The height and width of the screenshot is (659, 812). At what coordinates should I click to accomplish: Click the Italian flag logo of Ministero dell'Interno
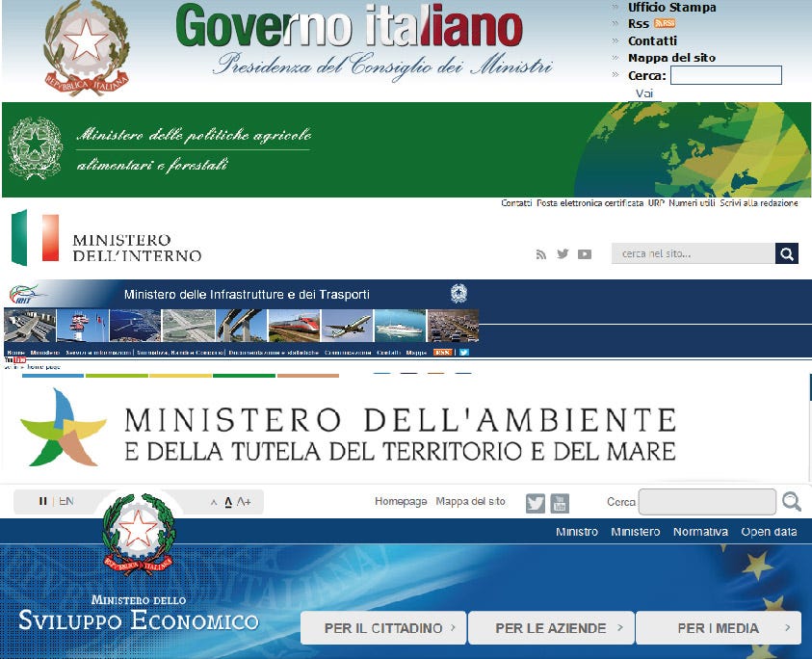(x=36, y=237)
